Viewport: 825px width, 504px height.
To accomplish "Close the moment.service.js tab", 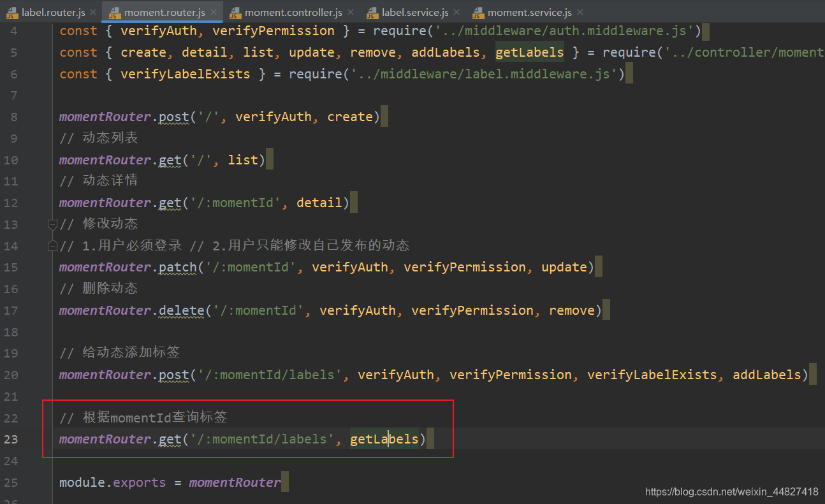I will pos(580,12).
